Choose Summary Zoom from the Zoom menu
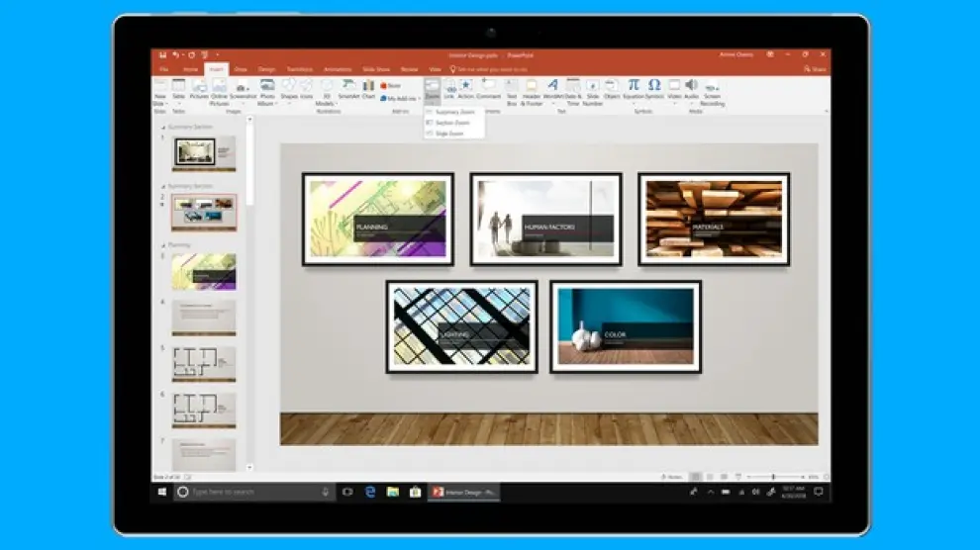 [454, 112]
